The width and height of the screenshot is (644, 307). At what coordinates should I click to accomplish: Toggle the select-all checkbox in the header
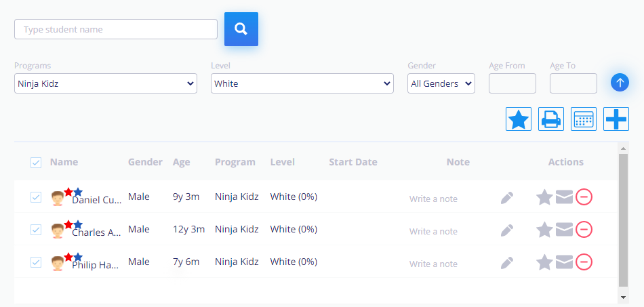point(36,163)
